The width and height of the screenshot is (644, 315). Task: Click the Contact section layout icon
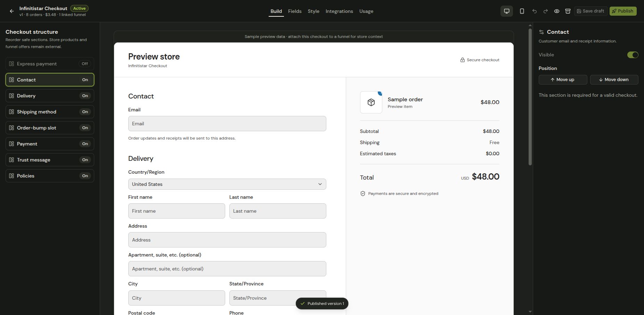pyautogui.click(x=11, y=80)
